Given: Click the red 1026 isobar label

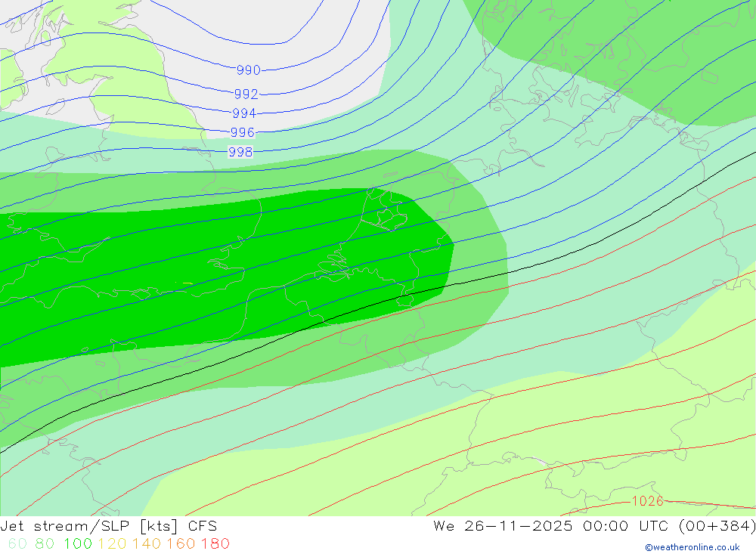Looking at the screenshot, I should pos(648,501).
